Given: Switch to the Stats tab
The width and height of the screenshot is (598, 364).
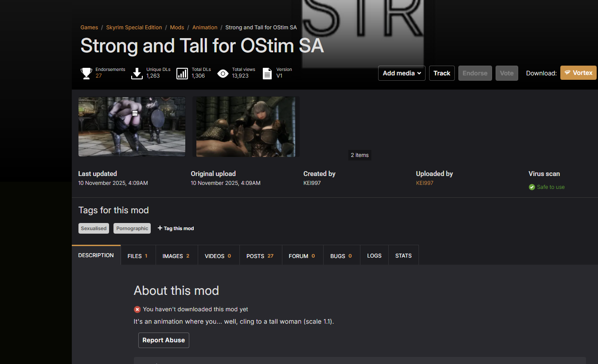Looking at the screenshot, I should [x=403, y=256].
